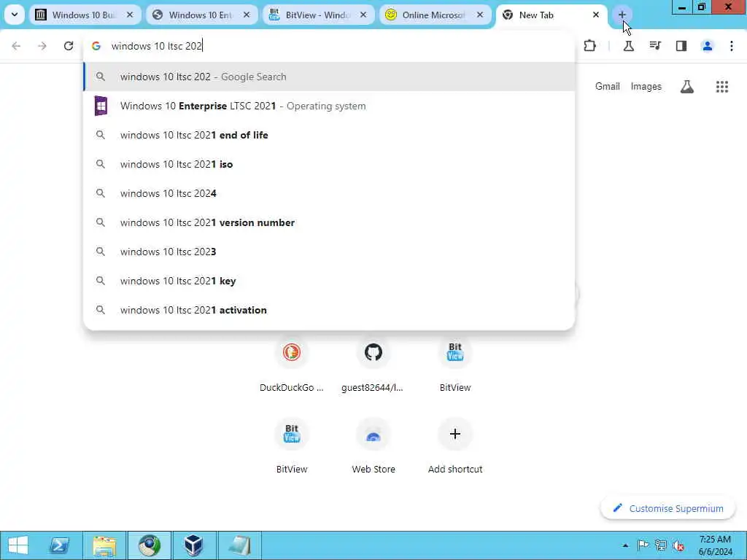Open the clock showing 7:25 AM

[x=715, y=545]
